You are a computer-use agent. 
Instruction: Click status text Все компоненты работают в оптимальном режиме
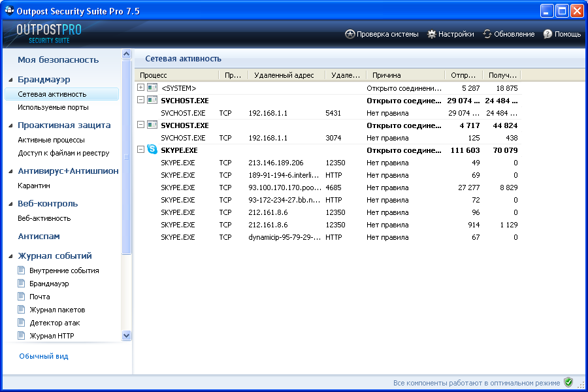tap(476, 383)
